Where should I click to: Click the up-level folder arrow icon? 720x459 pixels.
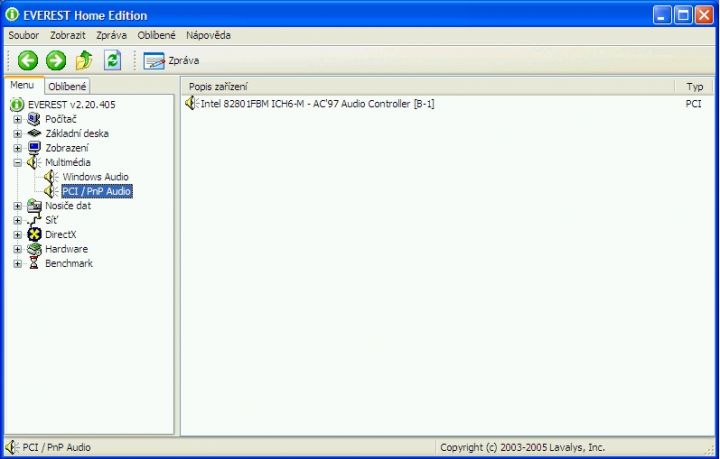[84, 61]
